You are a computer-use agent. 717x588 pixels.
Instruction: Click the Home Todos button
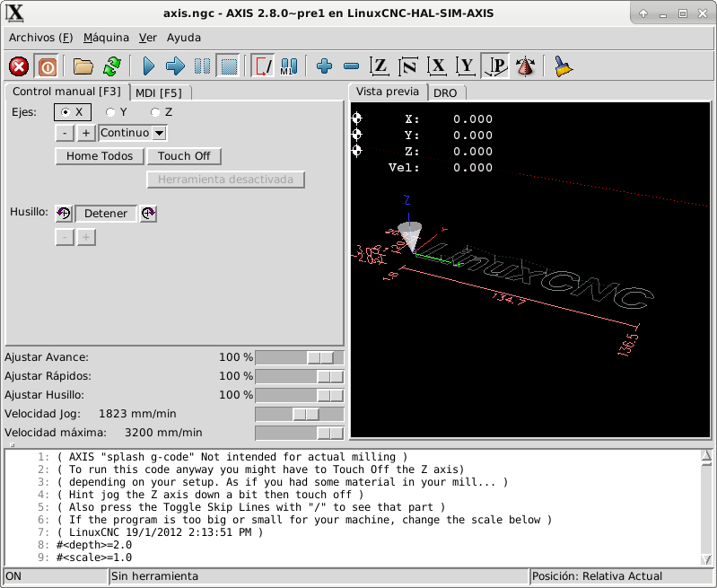coord(100,156)
